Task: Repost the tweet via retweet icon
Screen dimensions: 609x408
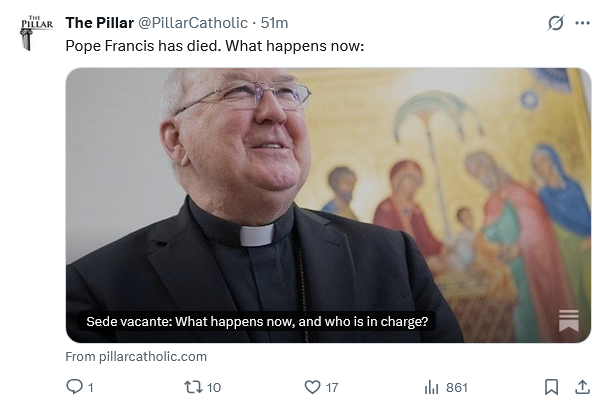Action: coord(193,387)
